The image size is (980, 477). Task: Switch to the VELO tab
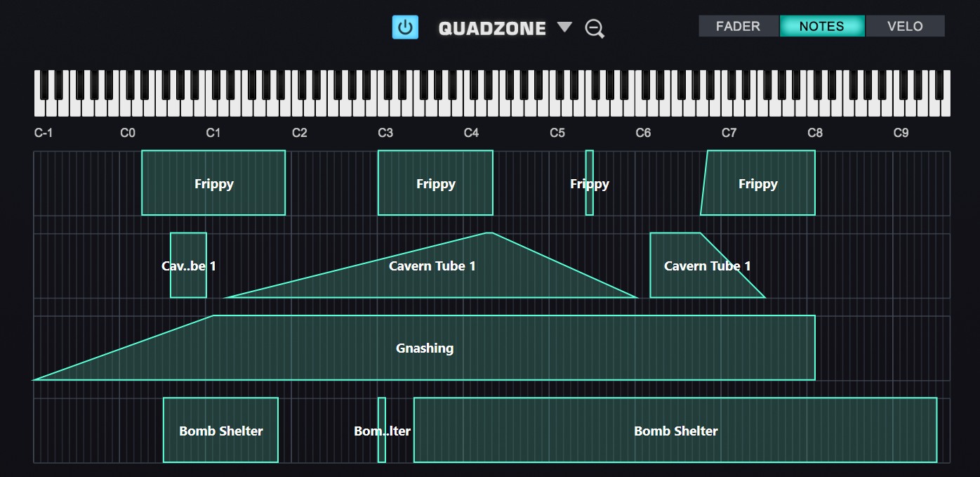(x=905, y=26)
